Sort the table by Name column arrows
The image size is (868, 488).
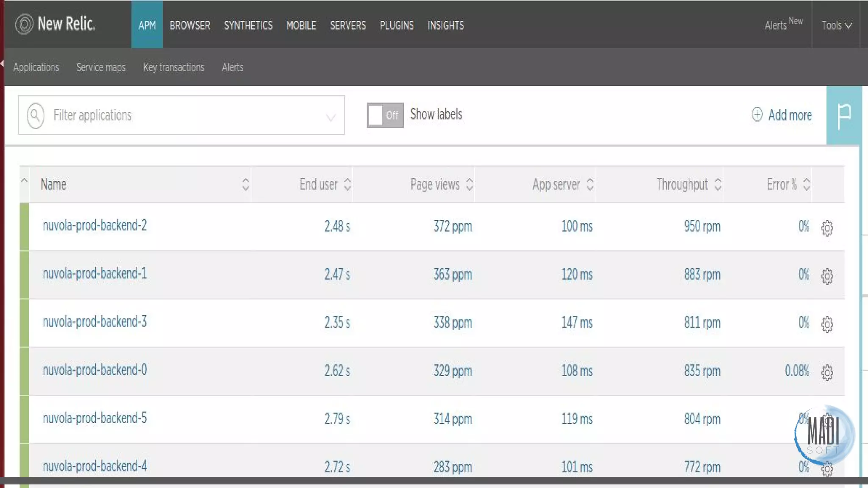click(245, 184)
